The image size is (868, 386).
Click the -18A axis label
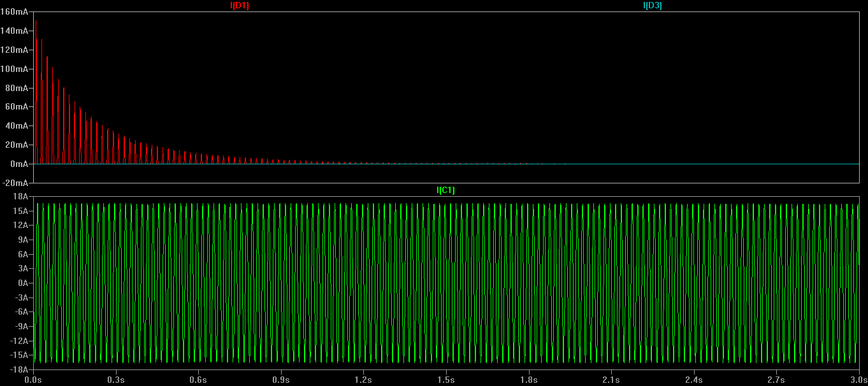click(x=20, y=369)
